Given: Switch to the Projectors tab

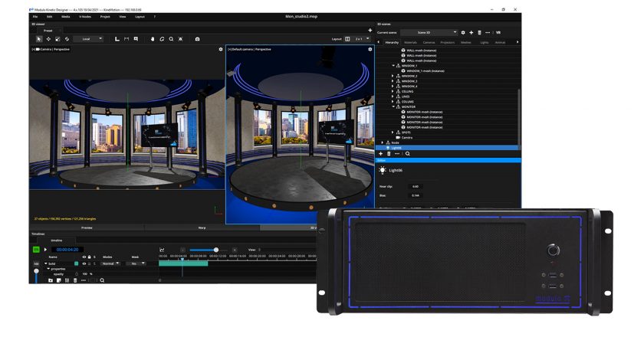Looking at the screenshot, I should (447, 42).
